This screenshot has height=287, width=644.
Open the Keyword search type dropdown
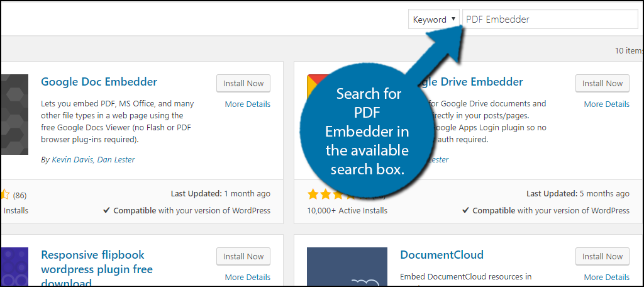(x=434, y=20)
